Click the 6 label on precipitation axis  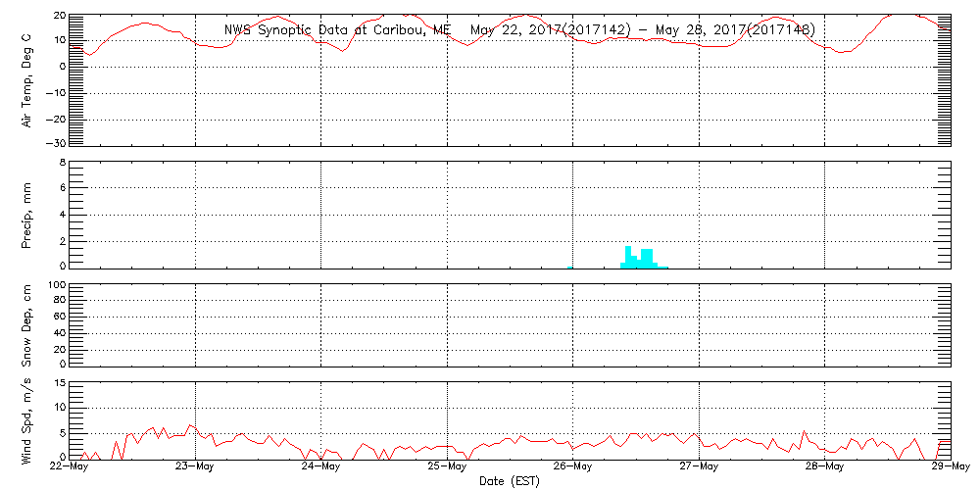(x=62, y=187)
